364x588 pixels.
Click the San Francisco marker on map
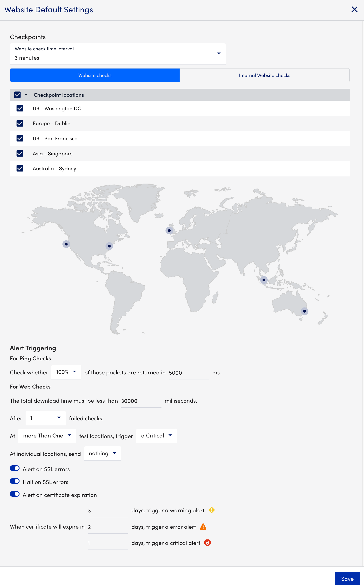pyautogui.click(x=66, y=244)
